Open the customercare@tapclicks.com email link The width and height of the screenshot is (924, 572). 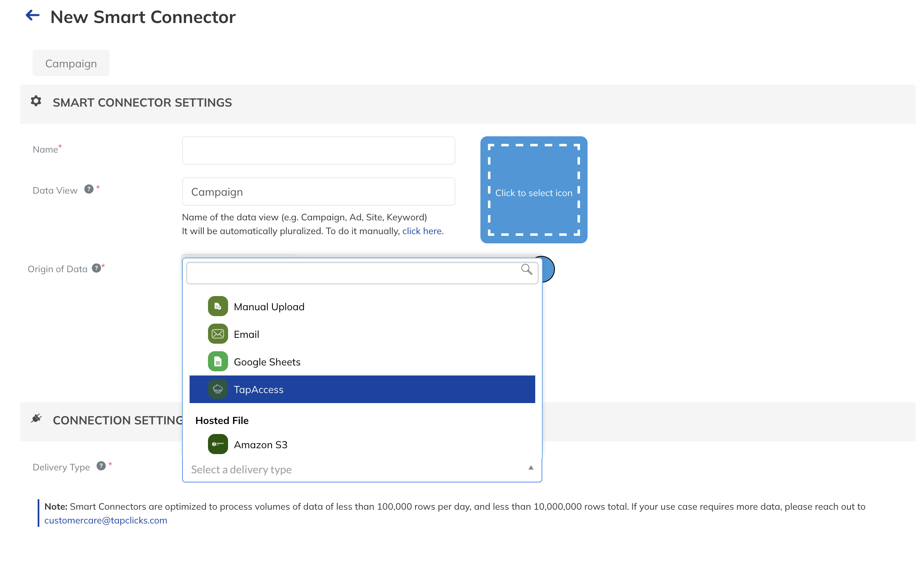coord(105,521)
